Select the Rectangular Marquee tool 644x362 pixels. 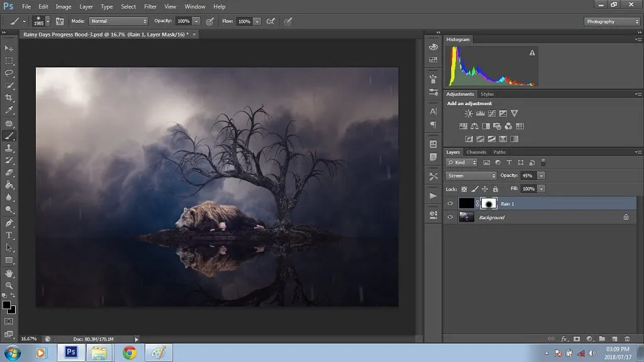[9, 61]
